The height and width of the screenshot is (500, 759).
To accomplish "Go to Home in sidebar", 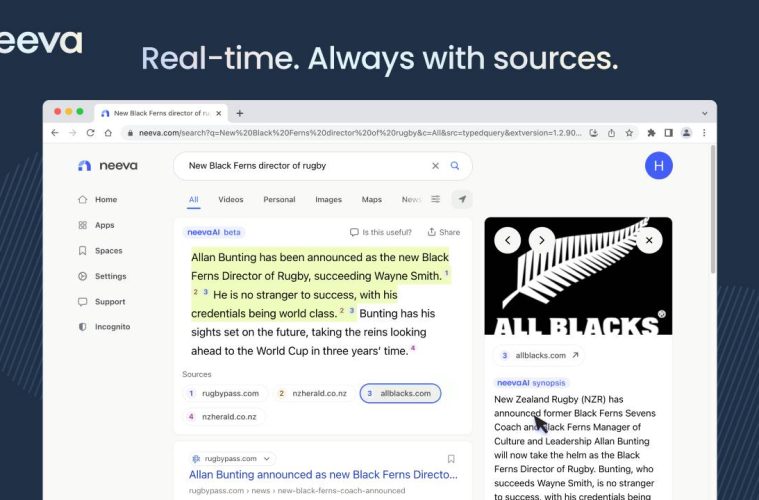I will [x=98, y=199].
